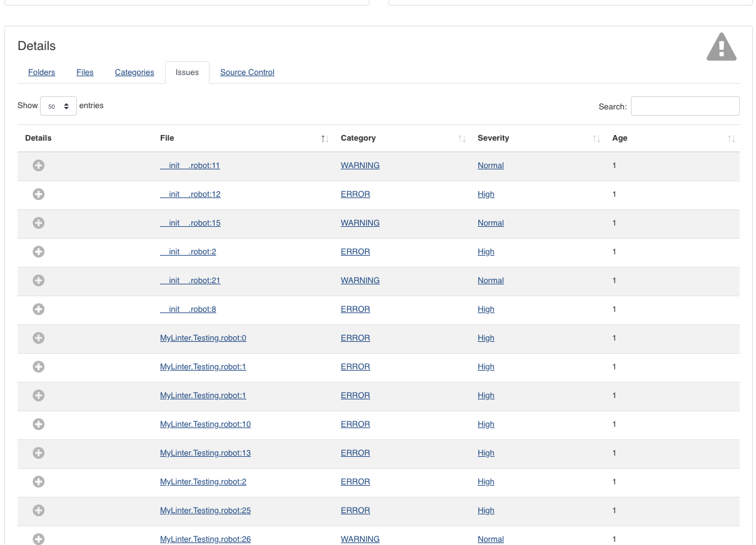The height and width of the screenshot is (545, 756).
Task: Sort the Age column using its sort arrows
Action: click(x=731, y=138)
